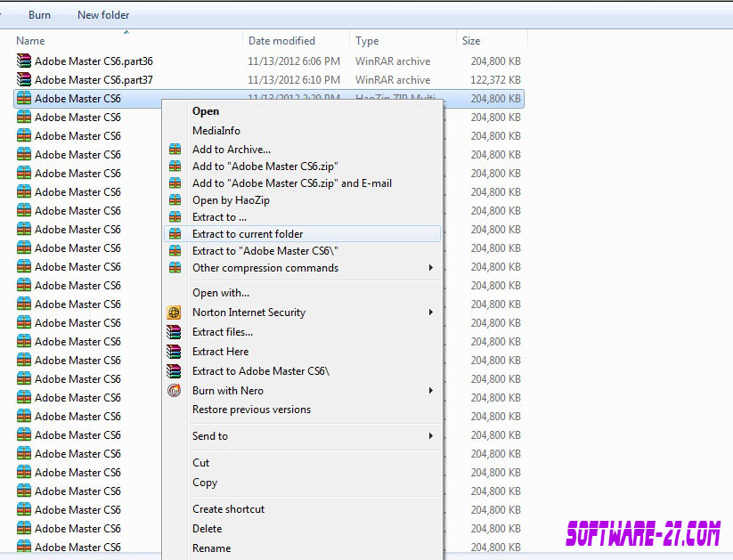Click the New folder toolbar button
Screen dimensions: 733x560
[103, 15]
